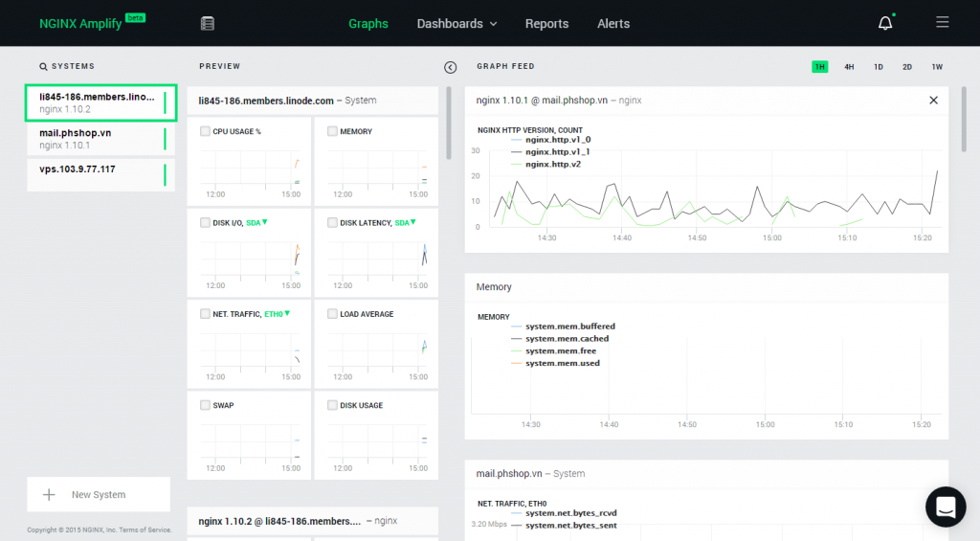Click the Memory preview thumbnail graph
980x541 pixels.
pos(377,171)
